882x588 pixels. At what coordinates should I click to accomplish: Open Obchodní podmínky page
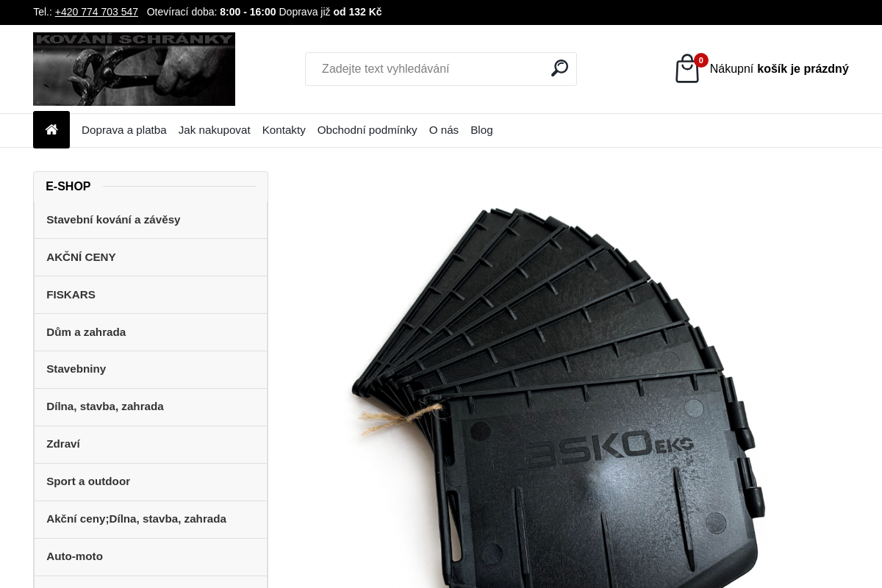(367, 130)
